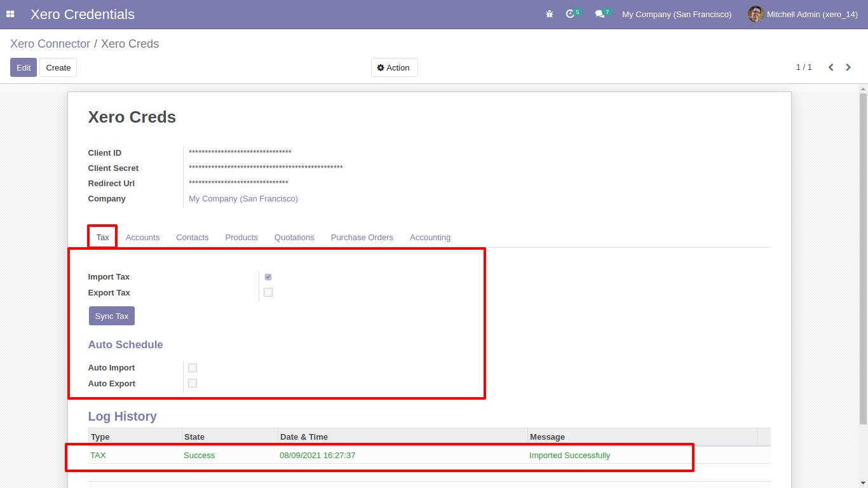Click Mitchell Admin avatar picture
Image resolution: width=868 pixels, height=488 pixels.
tap(756, 14)
